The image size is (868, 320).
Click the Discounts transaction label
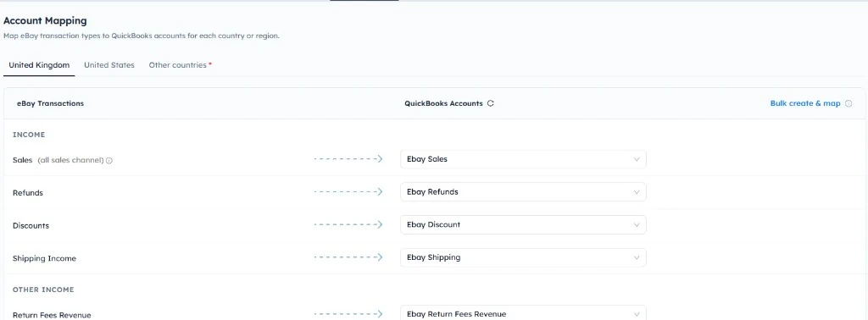coord(31,225)
